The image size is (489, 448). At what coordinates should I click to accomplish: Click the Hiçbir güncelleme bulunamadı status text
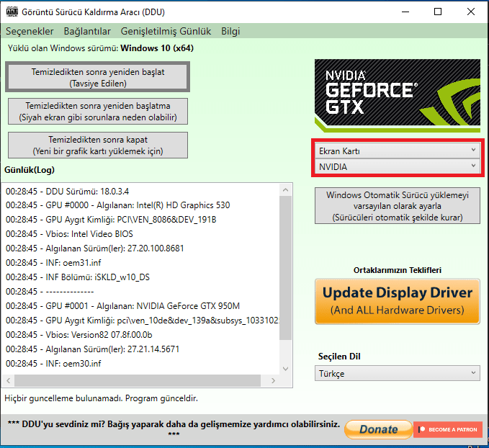point(101,398)
